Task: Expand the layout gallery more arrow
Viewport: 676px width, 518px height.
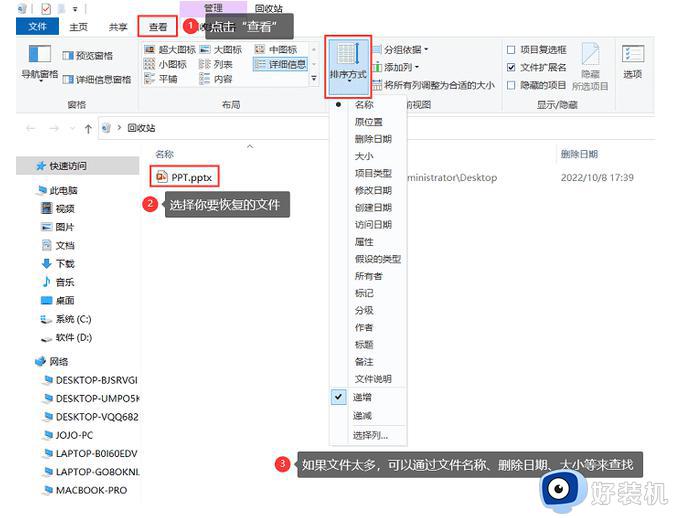Action: pos(314,78)
